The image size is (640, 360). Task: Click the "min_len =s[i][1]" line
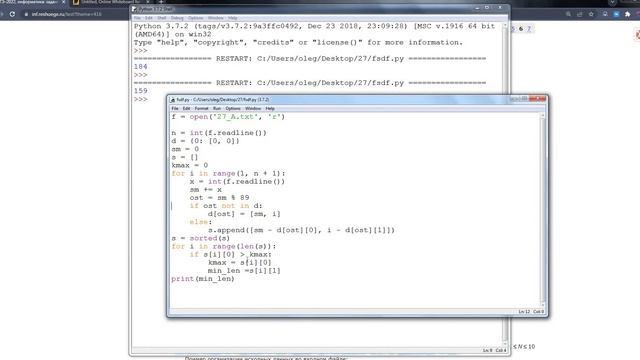click(x=244, y=271)
